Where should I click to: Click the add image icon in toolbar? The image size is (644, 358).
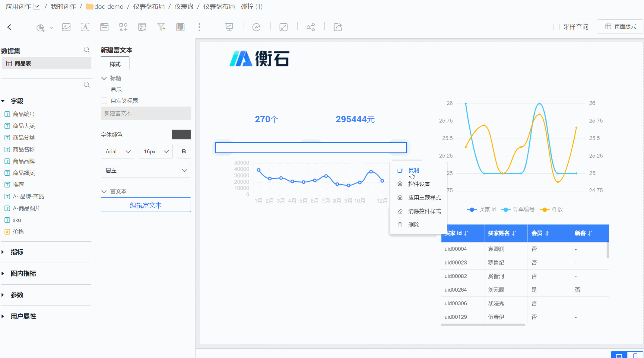(x=66, y=27)
